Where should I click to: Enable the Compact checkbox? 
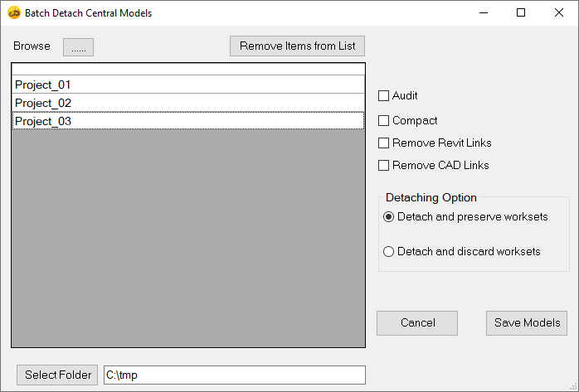click(x=384, y=121)
